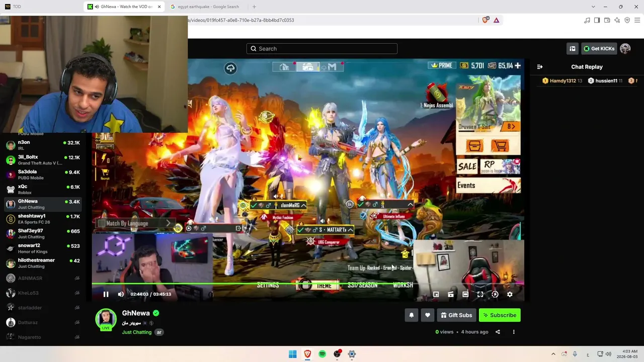Open 3li_Boltx channel from sidebar
Image resolution: width=644 pixels, height=362 pixels.
pos(43,160)
